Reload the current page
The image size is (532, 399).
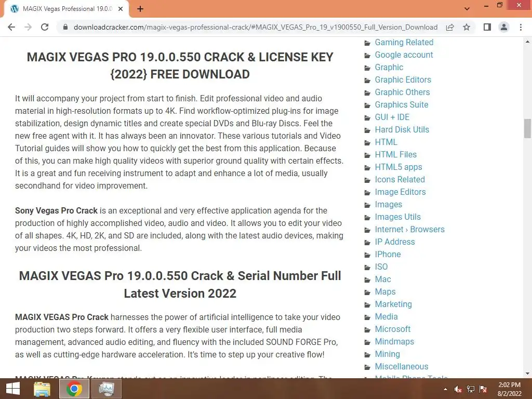coord(45,27)
